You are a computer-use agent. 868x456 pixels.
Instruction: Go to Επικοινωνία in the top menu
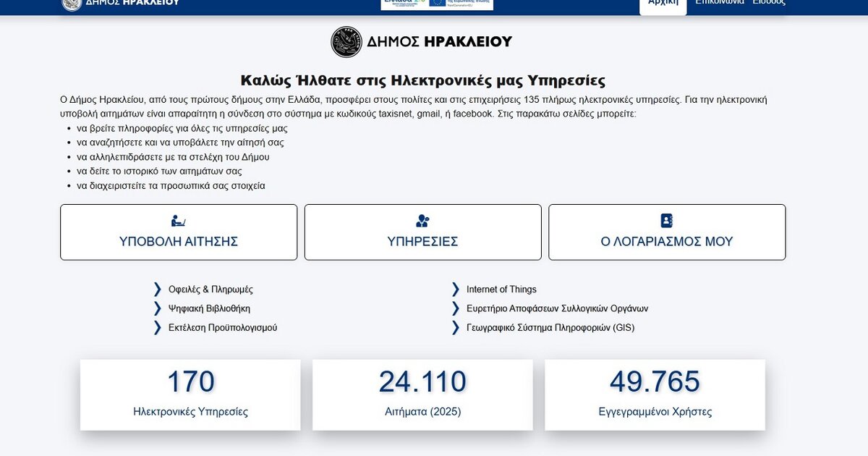(719, 3)
